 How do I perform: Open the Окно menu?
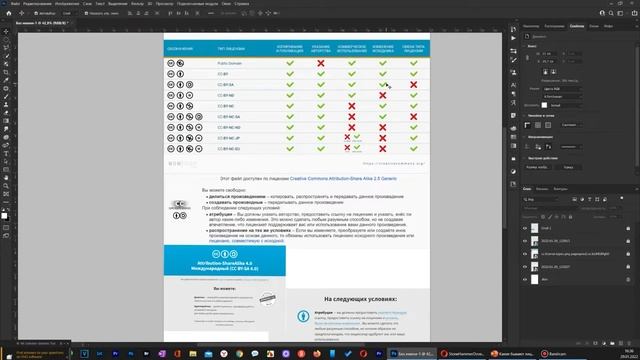pos(226,4)
